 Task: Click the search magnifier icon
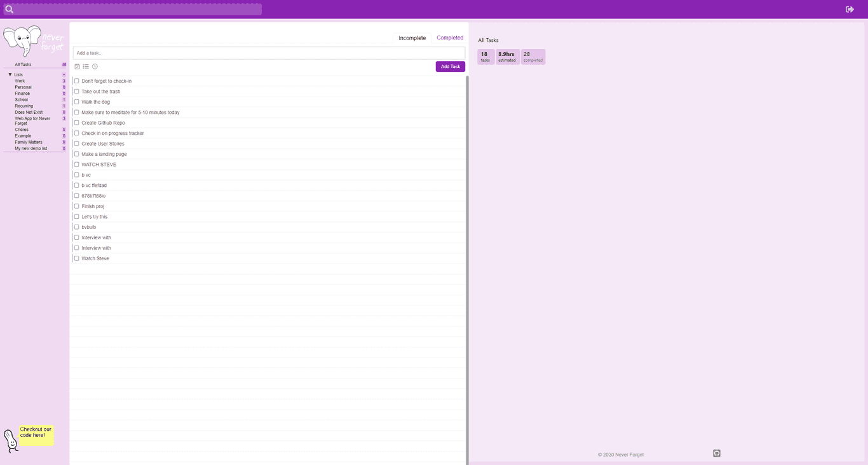10,10
